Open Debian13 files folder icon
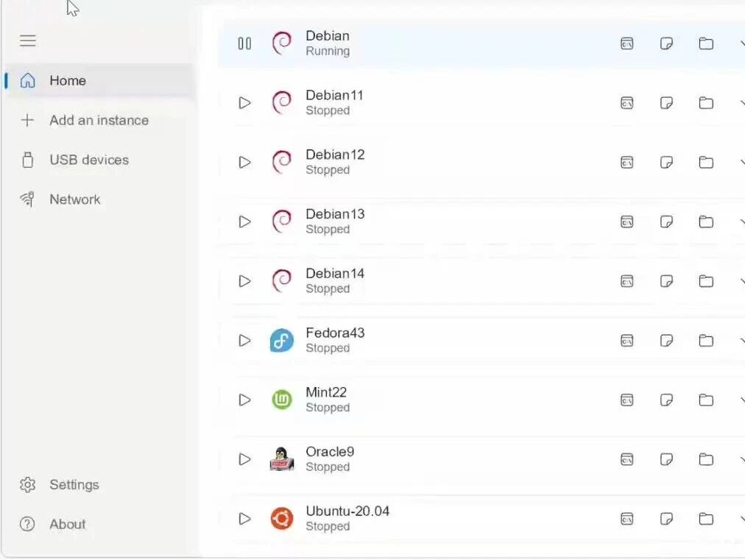Viewport: 745px width, 560px height. pos(706,221)
